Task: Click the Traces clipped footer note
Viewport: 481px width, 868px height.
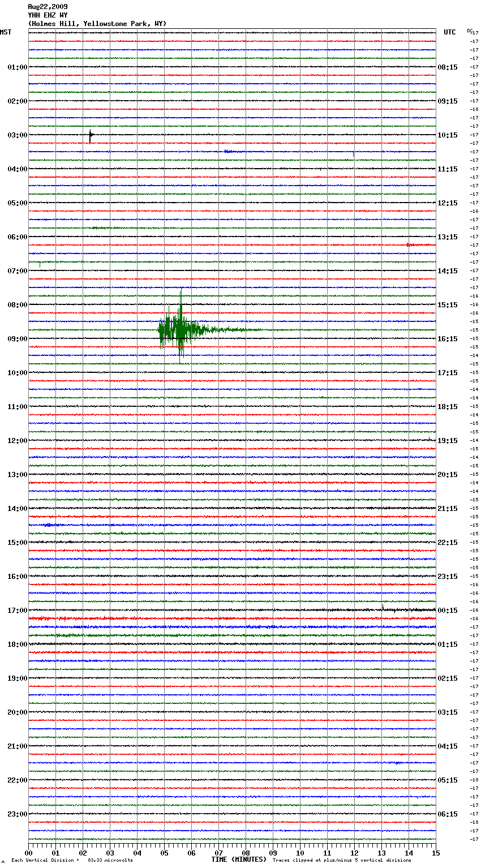Action: pyautogui.click(x=342, y=861)
